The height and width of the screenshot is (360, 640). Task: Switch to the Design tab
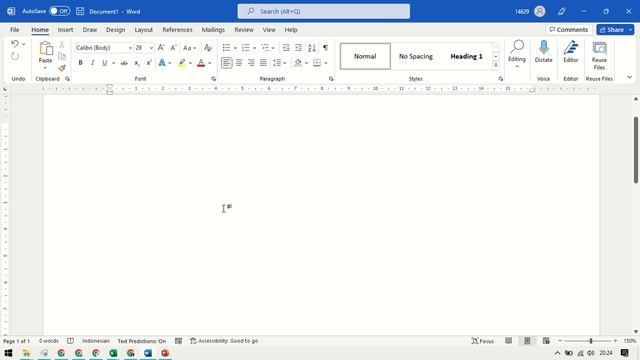point(116,30)
